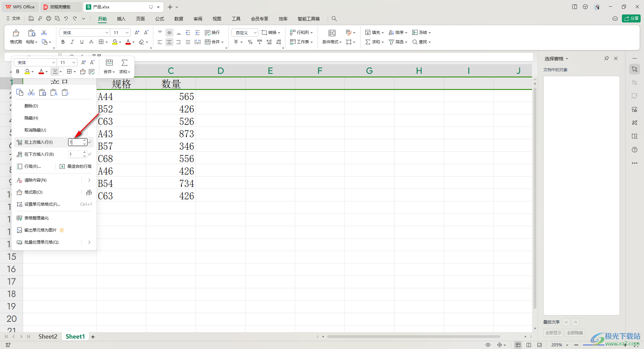Click the help question mark sidebar icon

click(x=635, y=150)
